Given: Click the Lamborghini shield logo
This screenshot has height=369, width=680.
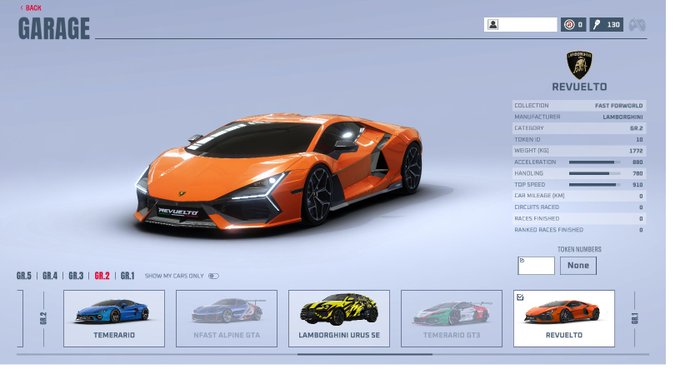Looking at the screenshot, I should (x=579, y=65).
